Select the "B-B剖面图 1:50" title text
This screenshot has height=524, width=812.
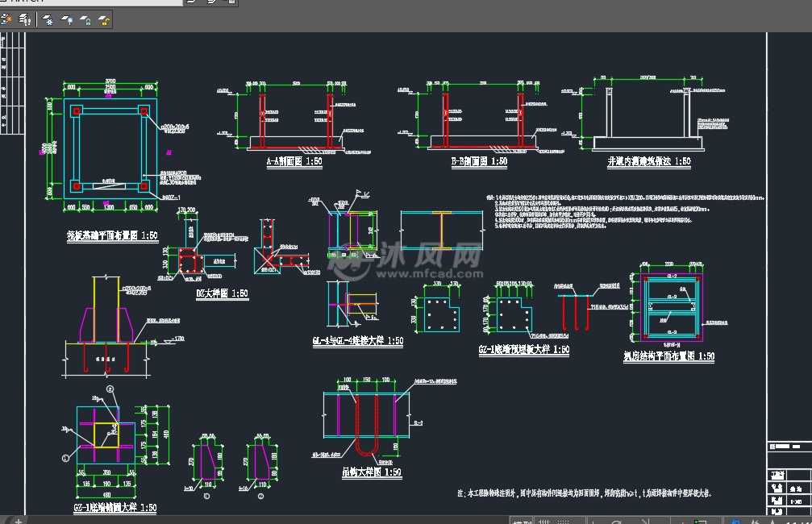click(479, 161)
